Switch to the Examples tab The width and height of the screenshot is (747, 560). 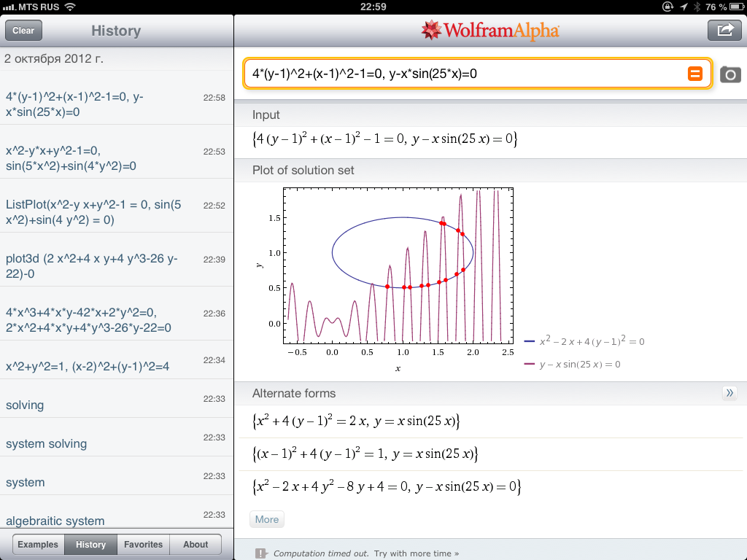[38, 545]
